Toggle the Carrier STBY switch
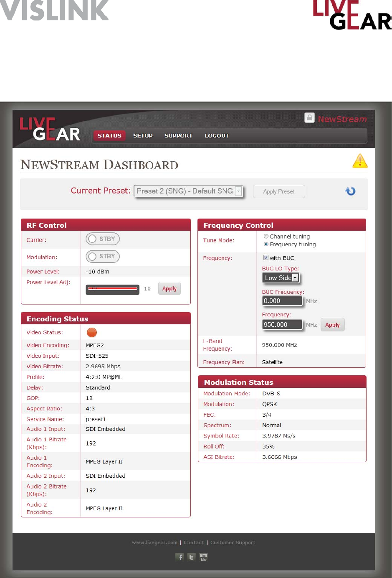 pos(103,239)
